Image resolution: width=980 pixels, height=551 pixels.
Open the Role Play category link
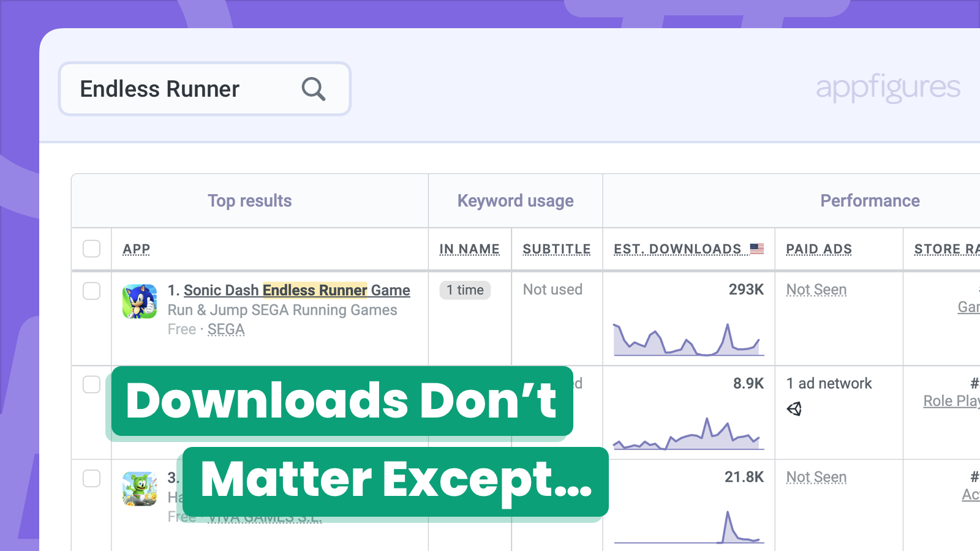(x=952, y=401)
